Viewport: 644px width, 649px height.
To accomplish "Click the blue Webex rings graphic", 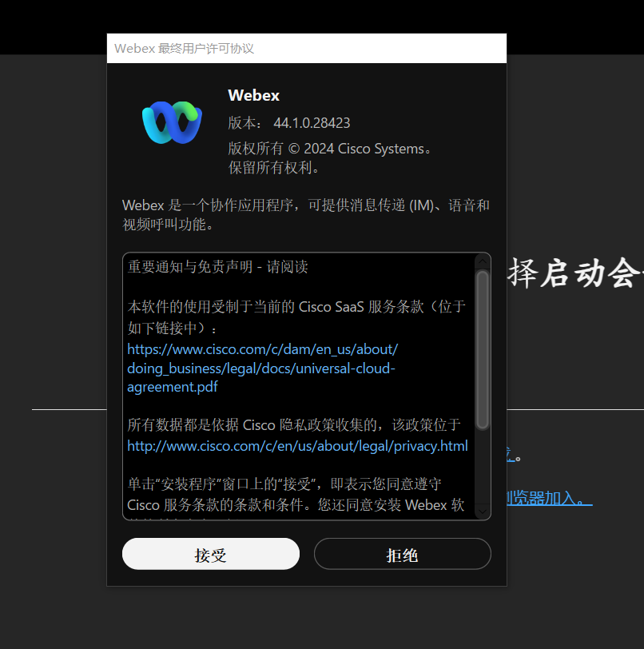I will [x=171, y=121].
